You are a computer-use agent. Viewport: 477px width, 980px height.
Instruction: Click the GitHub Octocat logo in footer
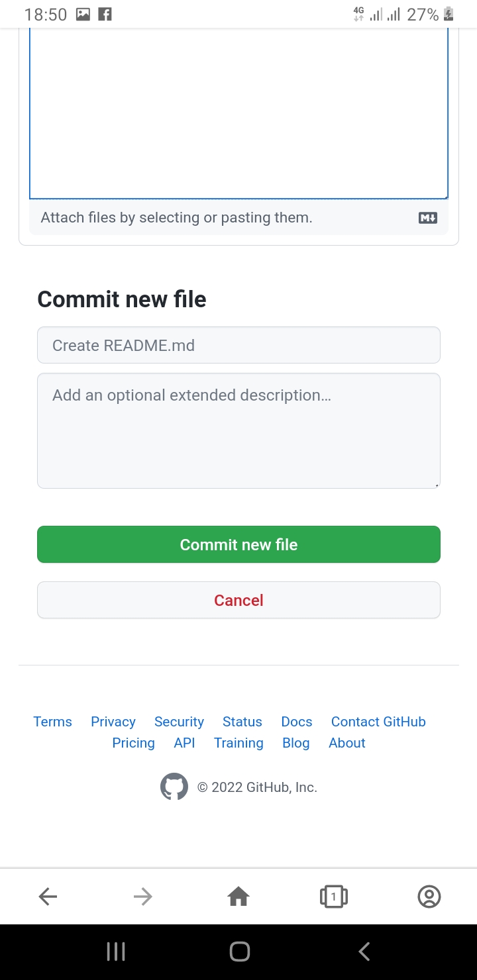(174, 787)
